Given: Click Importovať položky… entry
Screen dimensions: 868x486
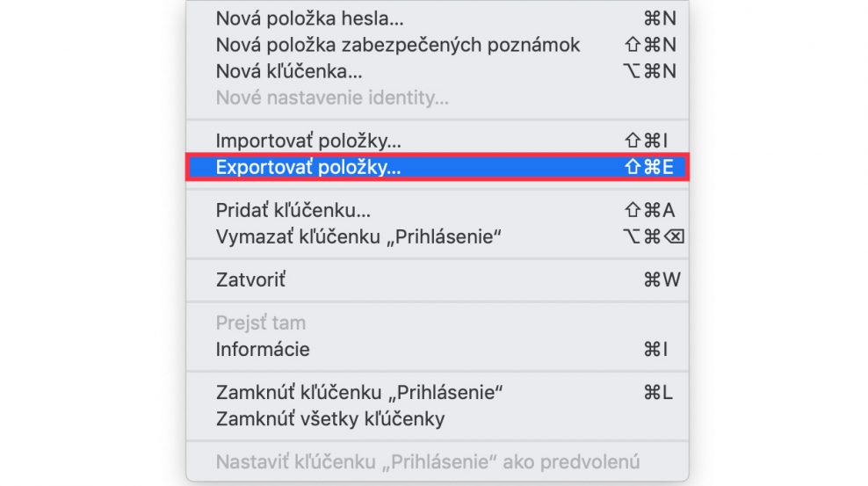Looking at the screenshot, I should click(438, 141).
